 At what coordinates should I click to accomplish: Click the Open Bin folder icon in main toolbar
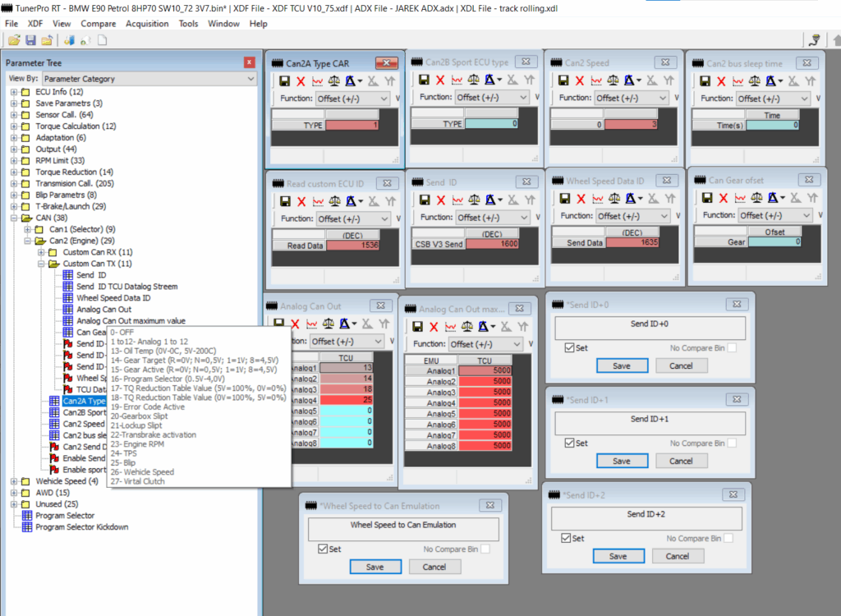click(x=14, y=40)
